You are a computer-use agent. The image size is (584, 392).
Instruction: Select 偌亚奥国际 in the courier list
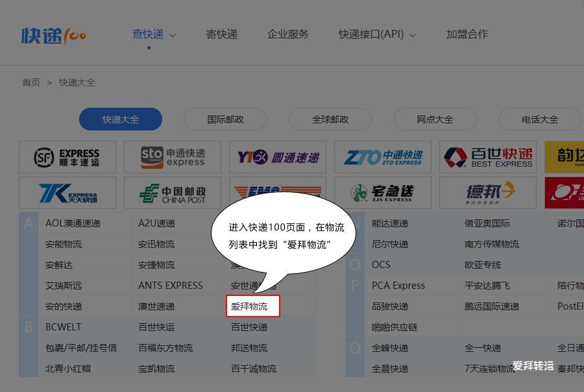(487, 223)
